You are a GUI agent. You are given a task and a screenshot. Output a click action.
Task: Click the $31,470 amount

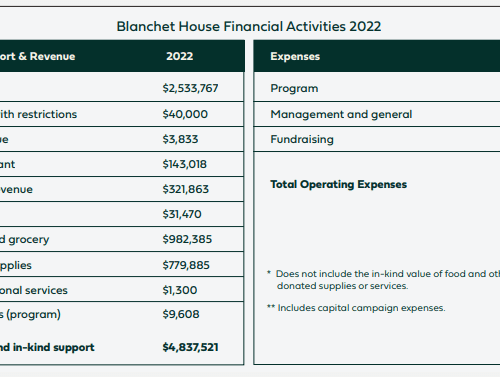[182, 214]
